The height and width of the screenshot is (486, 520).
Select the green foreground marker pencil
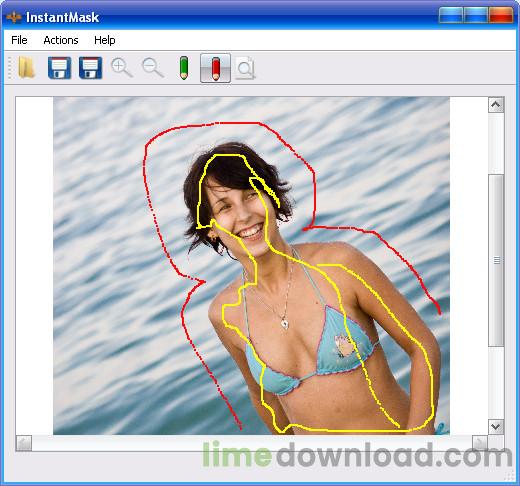(x=184, y=68)
